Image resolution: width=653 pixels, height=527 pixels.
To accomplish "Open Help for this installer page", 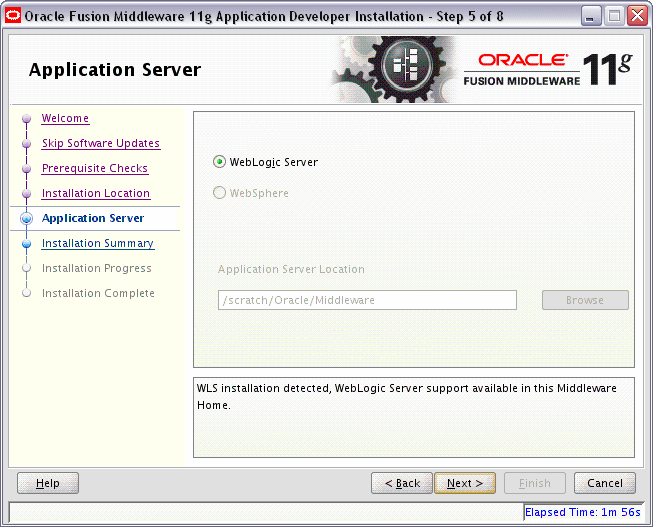I will (x=48, y=483).
